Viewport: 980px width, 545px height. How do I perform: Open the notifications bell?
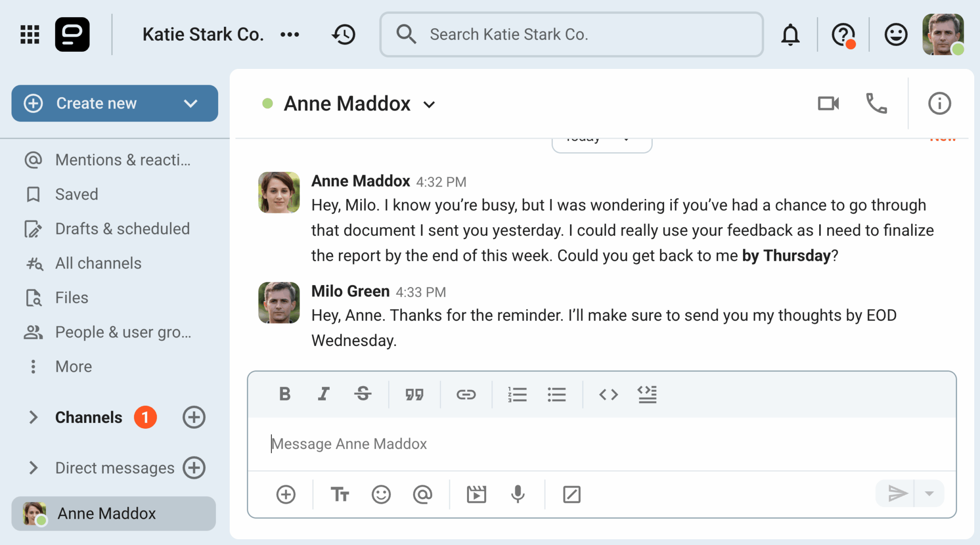(x=791, y=34)
